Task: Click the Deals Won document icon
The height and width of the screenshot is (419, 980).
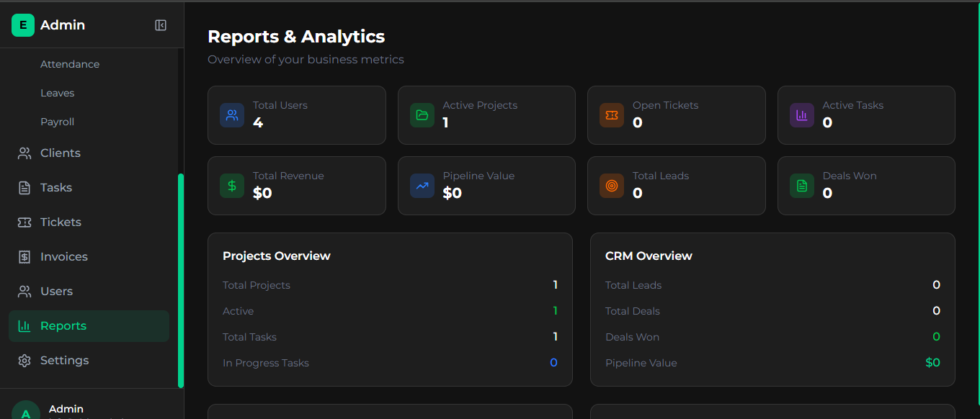Action: pos(801,186)
